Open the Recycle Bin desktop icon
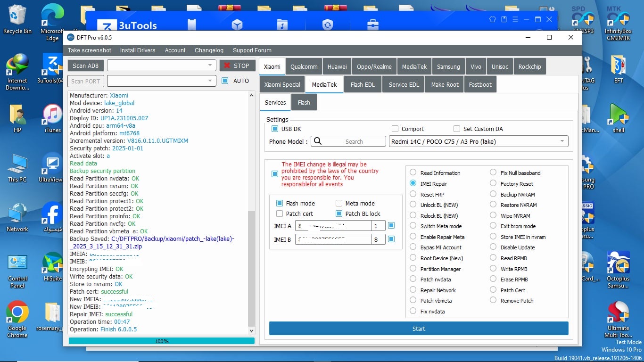 17,19
